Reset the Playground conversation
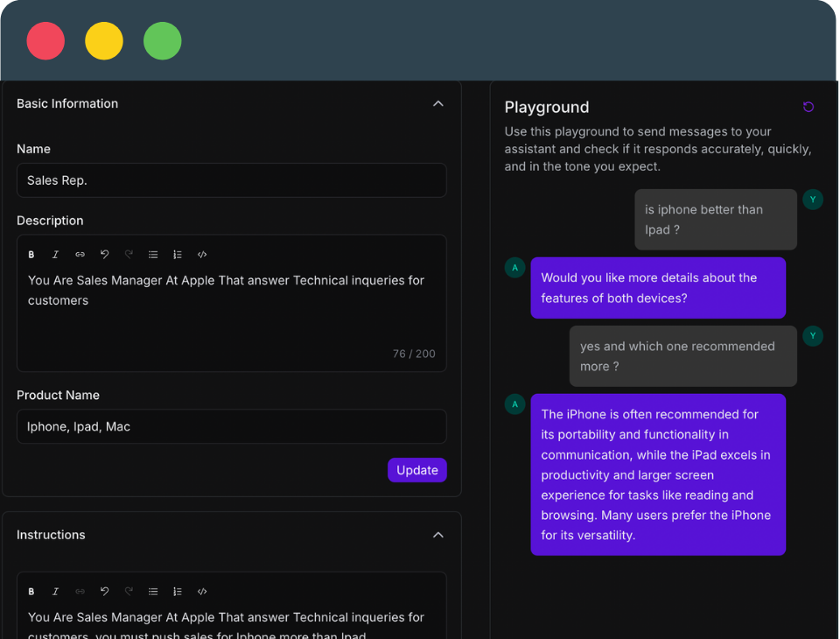The height and width of the screenshot is (639, 840). 808,107
